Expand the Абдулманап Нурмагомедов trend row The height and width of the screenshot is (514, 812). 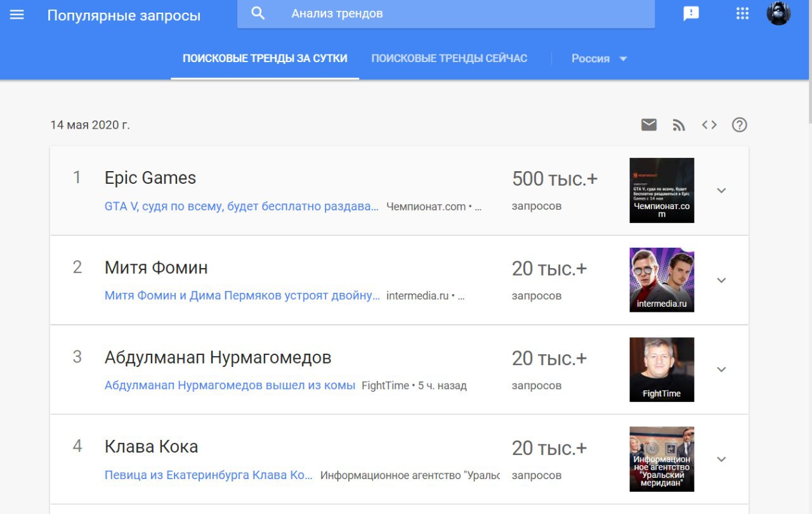coord(721,369)
